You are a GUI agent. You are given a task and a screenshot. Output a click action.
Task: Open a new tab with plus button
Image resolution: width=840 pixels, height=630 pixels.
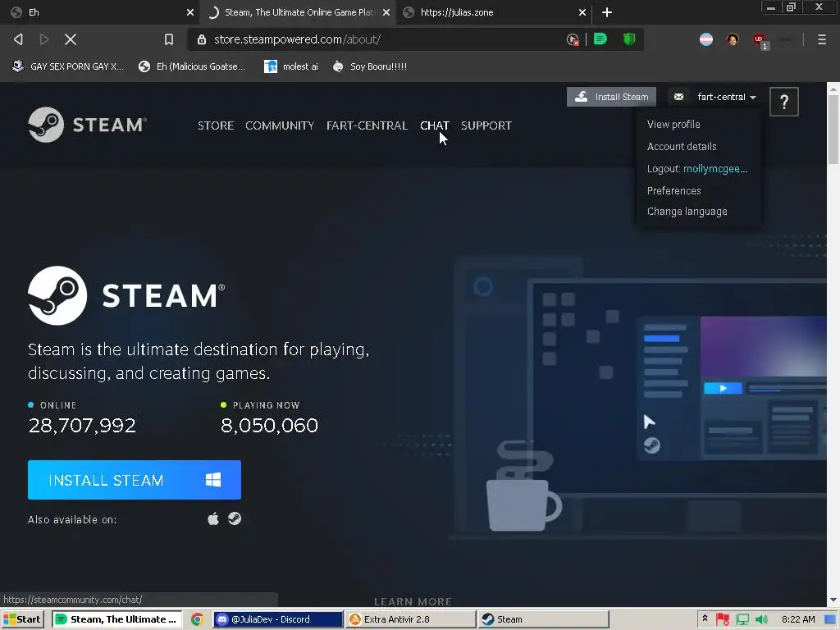(x=607, y=12)
